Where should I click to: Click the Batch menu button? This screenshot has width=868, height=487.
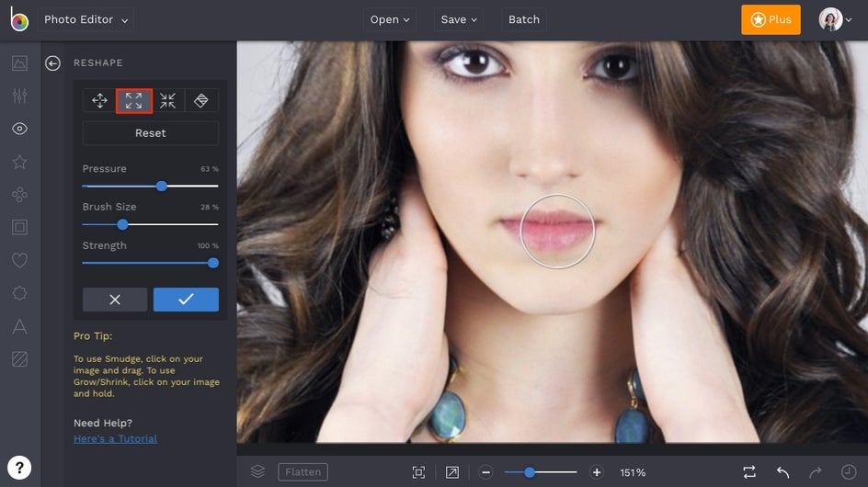click(x=524, y=19)
